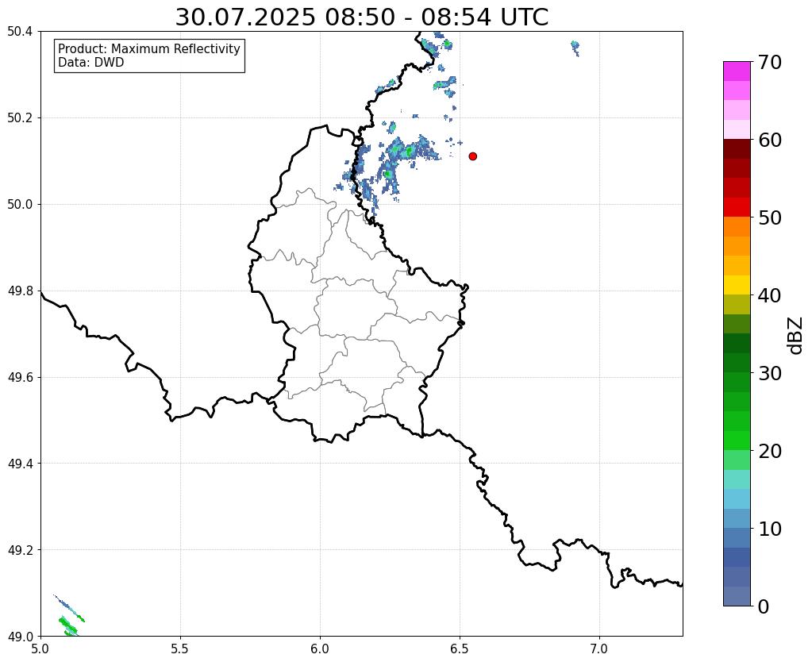Click the yellow colorbar segment above 40

pos(737,285)
